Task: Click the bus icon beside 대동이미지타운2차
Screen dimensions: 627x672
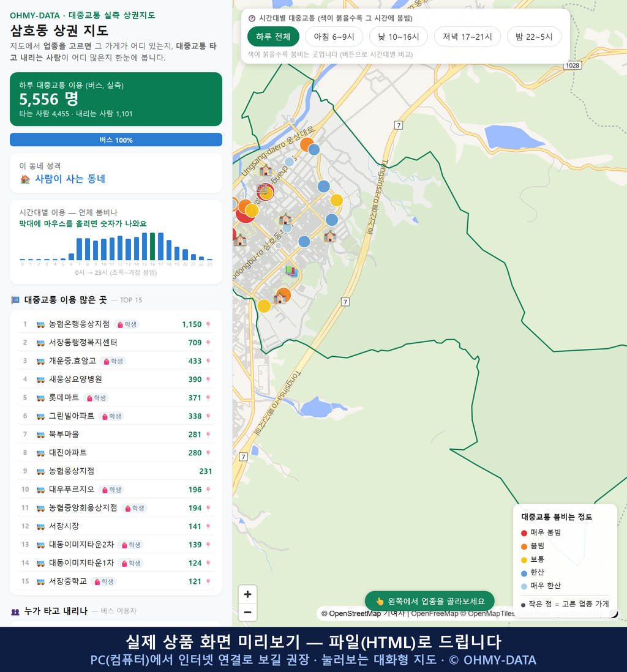Action: tap(41, 545)
